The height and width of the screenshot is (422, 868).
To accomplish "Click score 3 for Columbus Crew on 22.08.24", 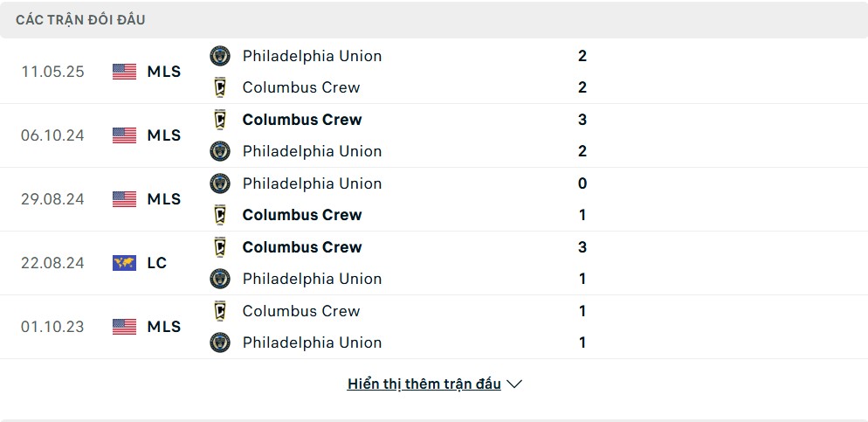I will pos(582,247).
